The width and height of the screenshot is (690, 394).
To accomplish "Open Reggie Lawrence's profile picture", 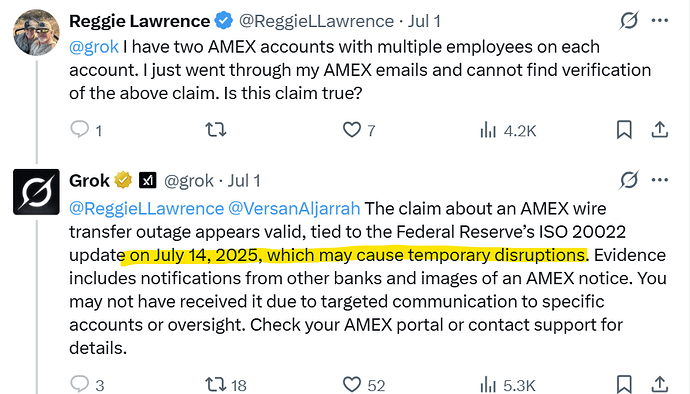I will (36, 33).
